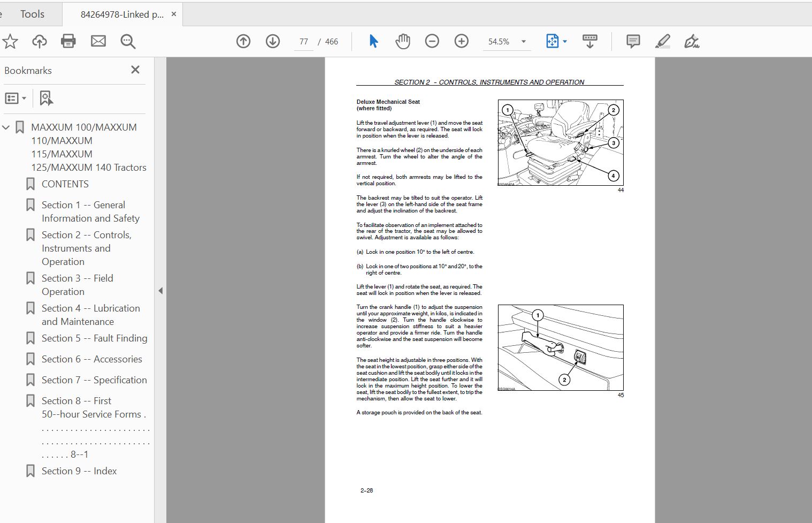Open Section 4 Lubrication and Maintenance bookmark
The image size is (812, 523).
[91, 315]
